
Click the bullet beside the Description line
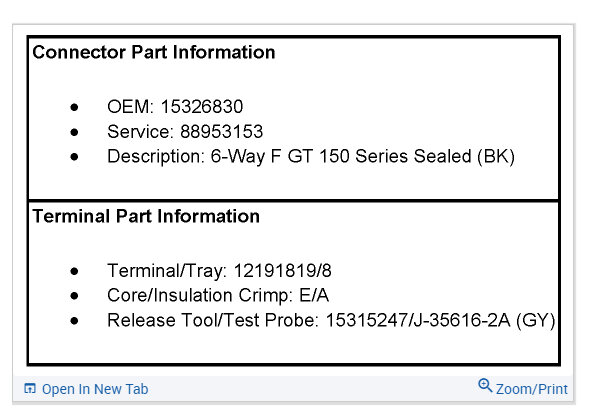click(x=74, y=157)
